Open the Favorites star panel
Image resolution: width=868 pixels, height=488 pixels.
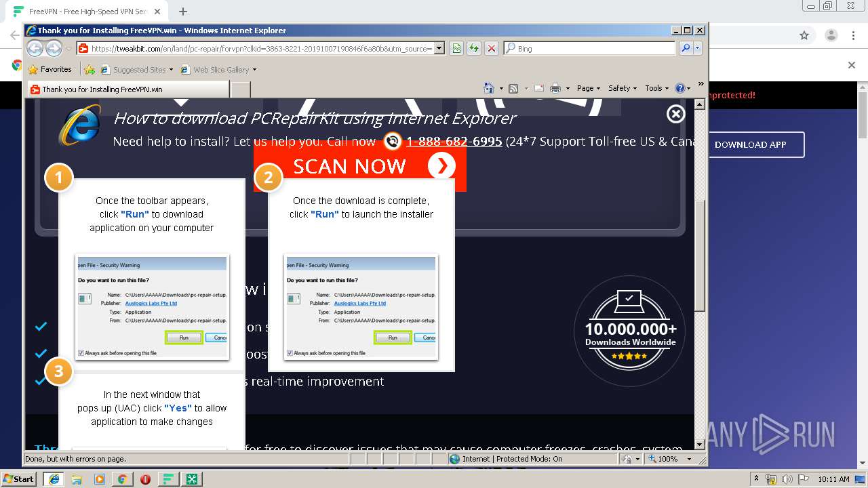click(33, 69)
